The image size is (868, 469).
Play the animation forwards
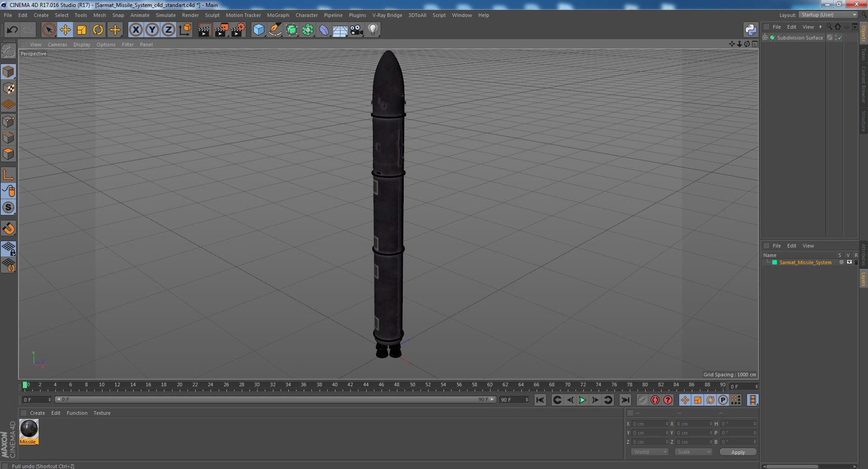click(x=582, y=400)
